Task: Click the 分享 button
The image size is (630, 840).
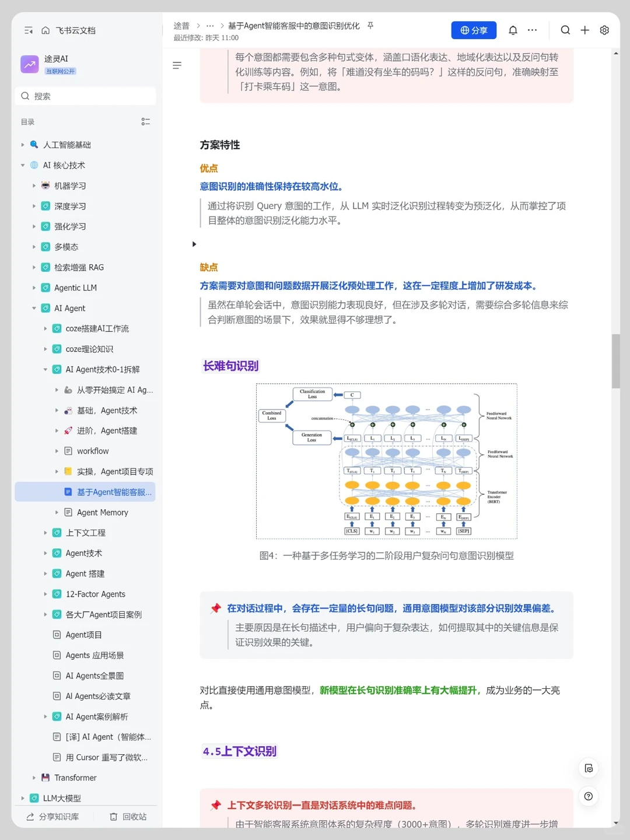Action: pos(474,30)
